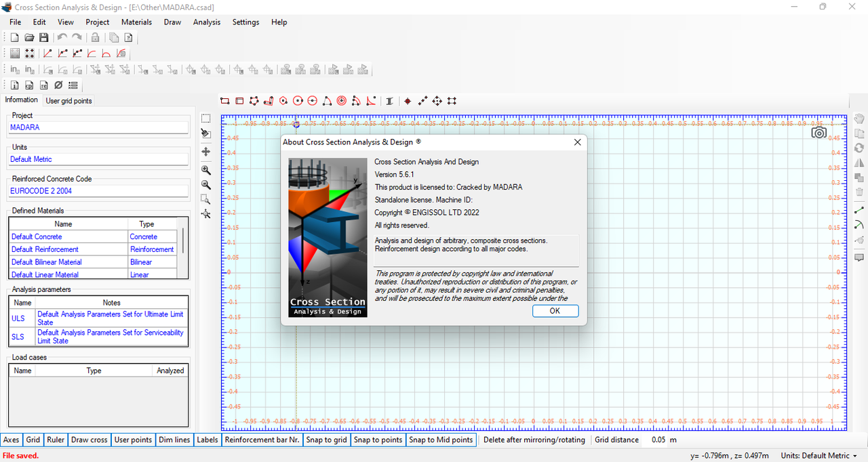
Task: Select Default Concrete in Defined Materials
Action: click(69, 237)
